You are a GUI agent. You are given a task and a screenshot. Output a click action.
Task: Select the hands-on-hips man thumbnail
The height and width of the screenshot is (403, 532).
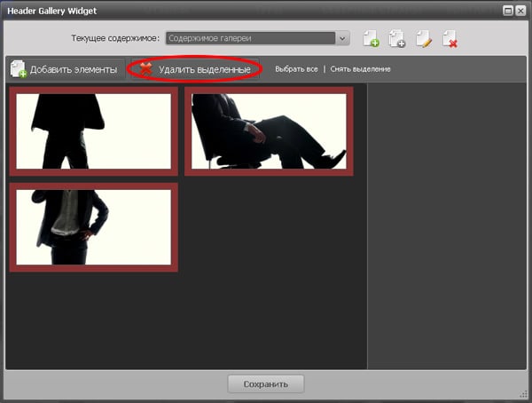click(94, 226)
